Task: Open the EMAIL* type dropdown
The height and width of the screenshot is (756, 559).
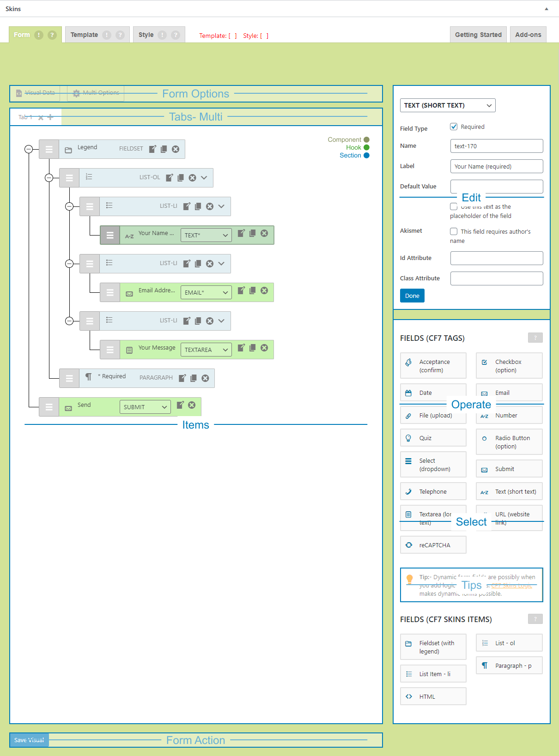Action: click(206, 292)
